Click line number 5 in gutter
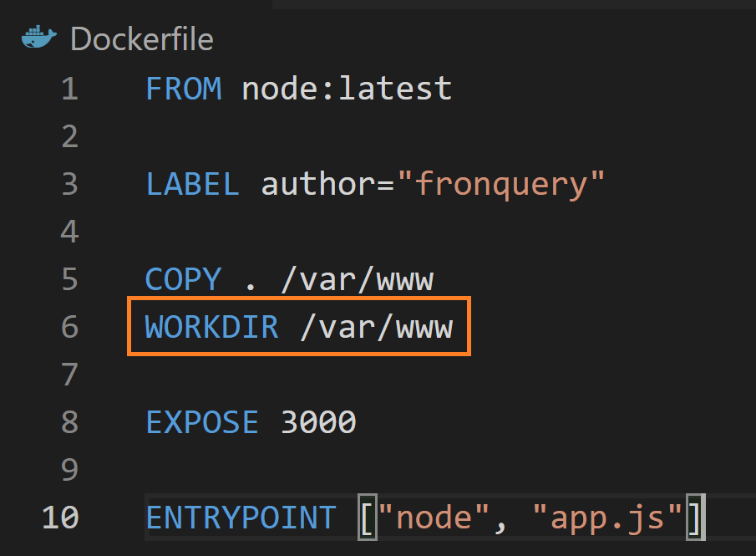Screen dimensions: 756x556 (x=70, y=279)
